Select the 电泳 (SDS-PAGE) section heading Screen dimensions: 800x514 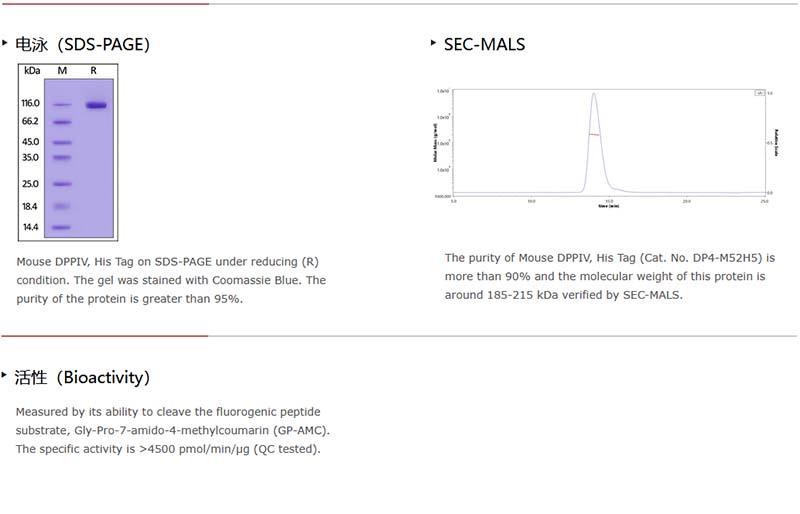click(82, 44)
